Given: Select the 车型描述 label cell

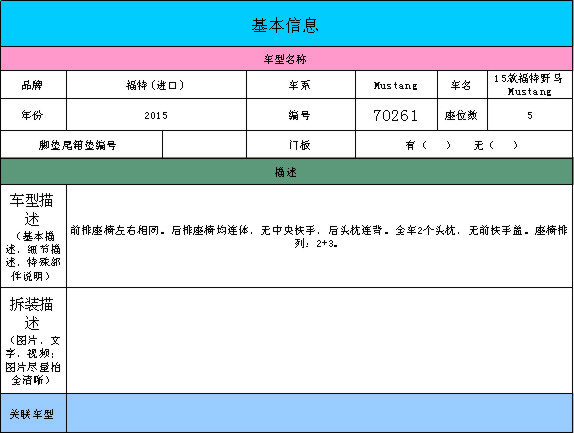Looking at the screenshot, I should pos(33,236).
